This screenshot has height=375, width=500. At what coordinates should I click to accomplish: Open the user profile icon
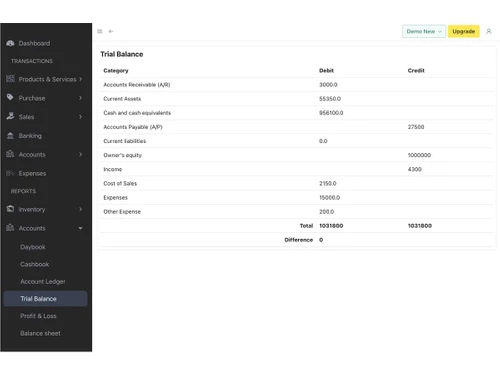pos(489,31)
